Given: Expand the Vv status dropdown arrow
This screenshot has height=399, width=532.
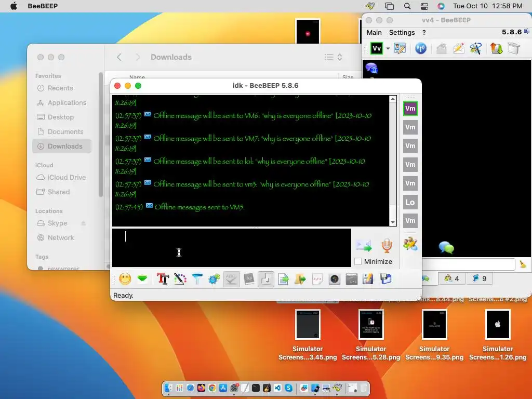Looking at the screenshot, I should (x=388, y=48).
